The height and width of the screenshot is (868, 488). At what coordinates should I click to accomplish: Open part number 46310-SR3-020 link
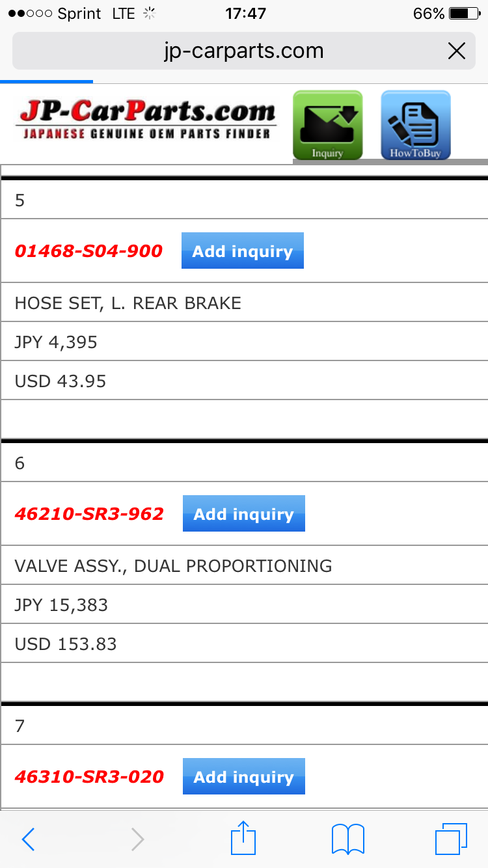(x=89, y=777)
